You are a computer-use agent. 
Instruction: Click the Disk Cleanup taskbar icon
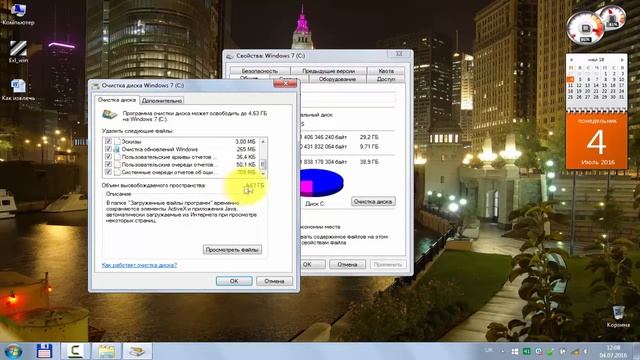pos(138,351)
